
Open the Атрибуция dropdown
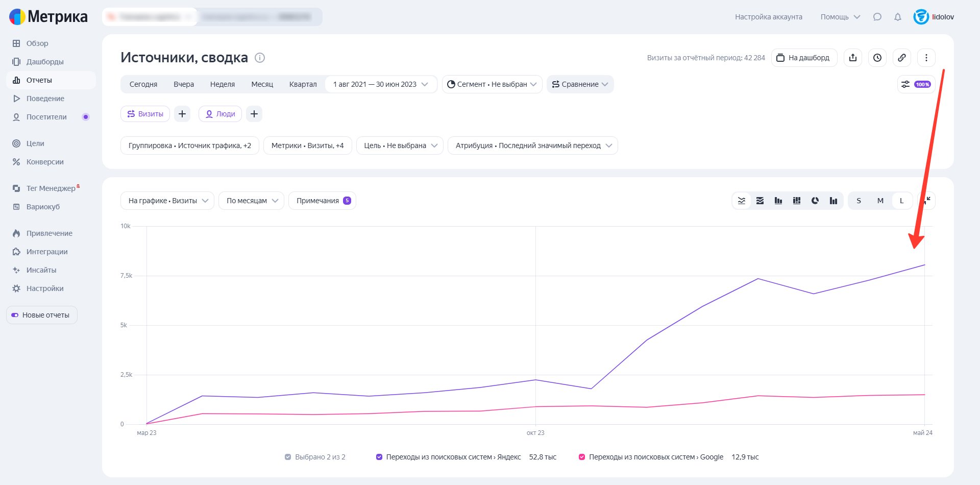(532, 145)
